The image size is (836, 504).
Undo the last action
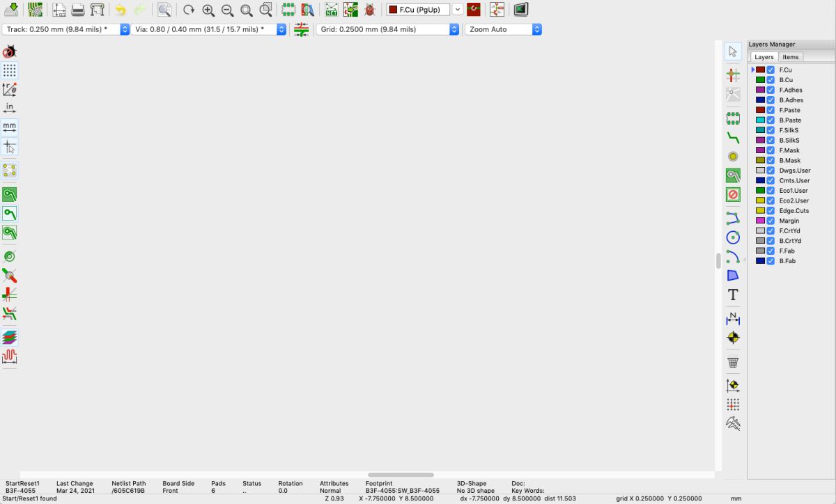[x=121, y=10]
